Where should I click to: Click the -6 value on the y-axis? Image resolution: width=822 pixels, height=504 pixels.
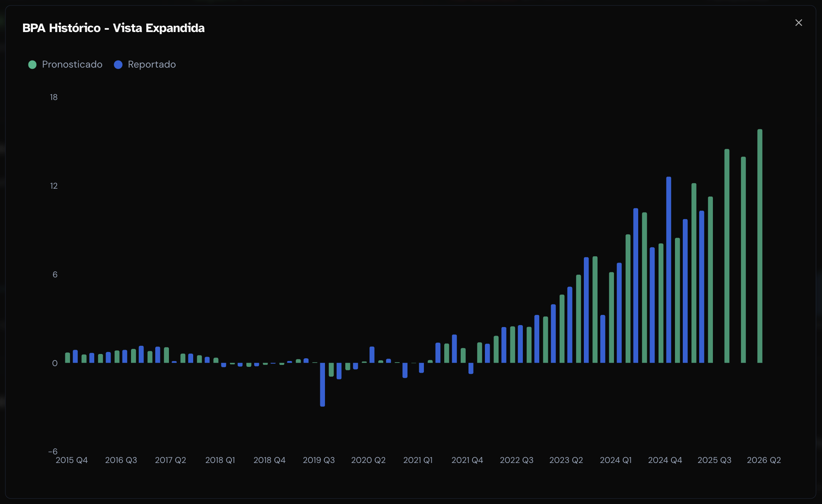(x=53, y=452)
